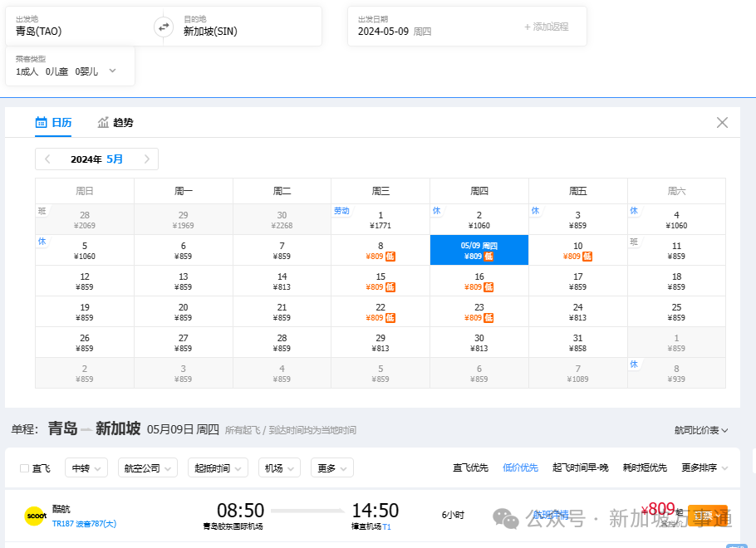Sort flights by 低价优先
The height and width of the screenshot is (548, 756).
coord(520,467)
